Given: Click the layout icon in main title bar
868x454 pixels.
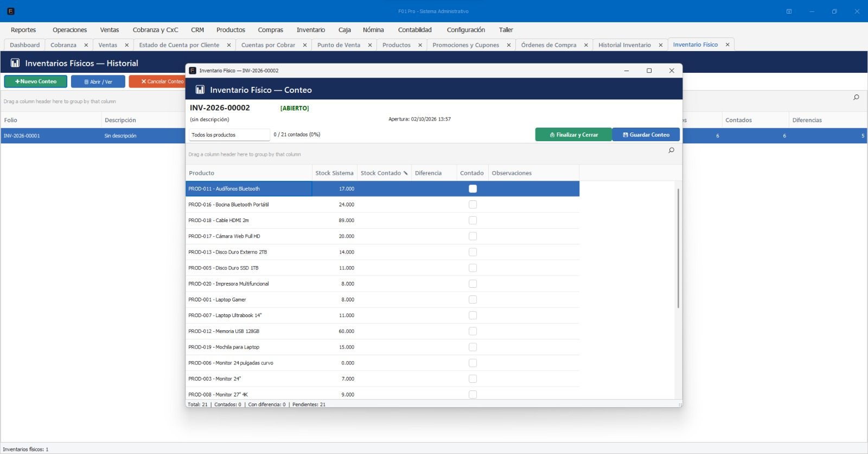Looking at the screenshot, I should pyautogui.click(x=789, y=11).
